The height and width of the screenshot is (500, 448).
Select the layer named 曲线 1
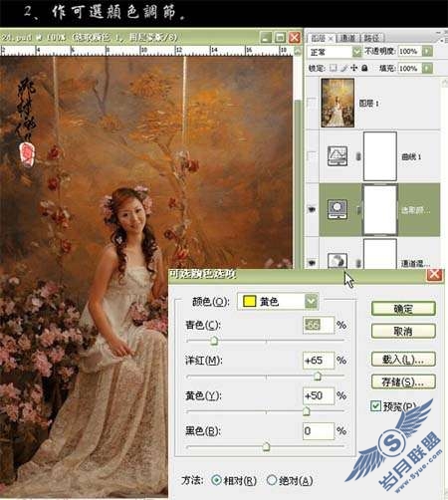pos(411,156)
